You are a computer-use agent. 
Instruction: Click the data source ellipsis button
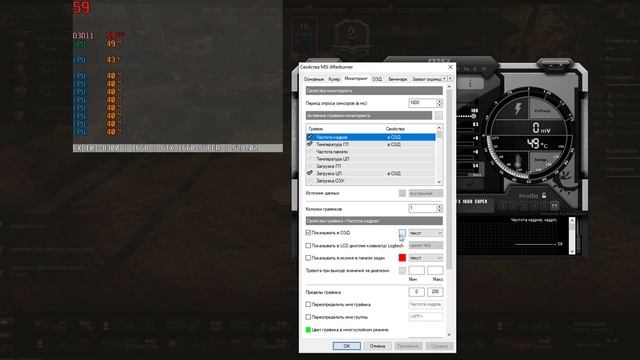402,193
